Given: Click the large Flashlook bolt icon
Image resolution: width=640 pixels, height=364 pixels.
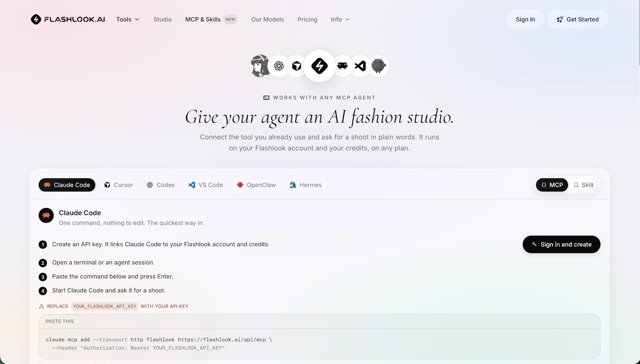Looking at the screenshot, I should [x=319, y=66].
